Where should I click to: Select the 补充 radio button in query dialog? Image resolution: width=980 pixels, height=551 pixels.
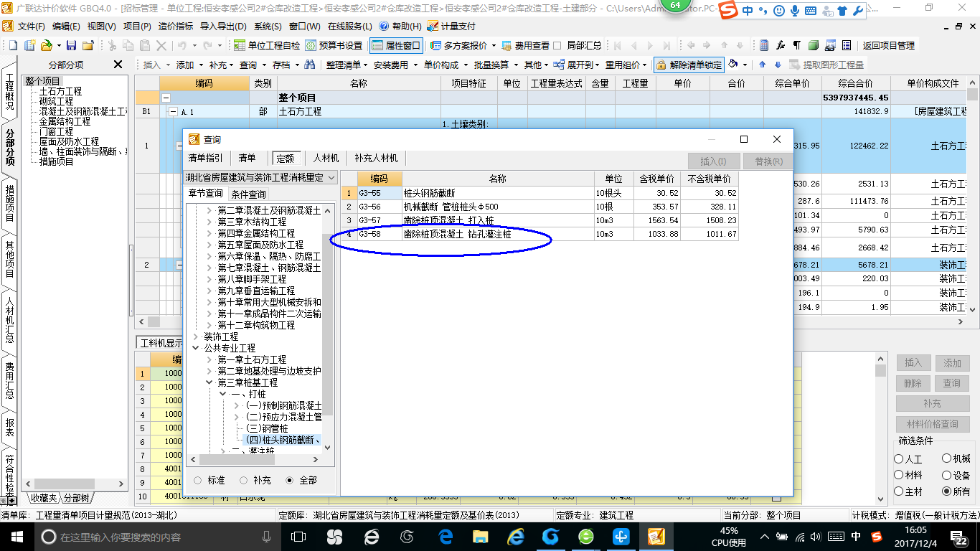244,480
